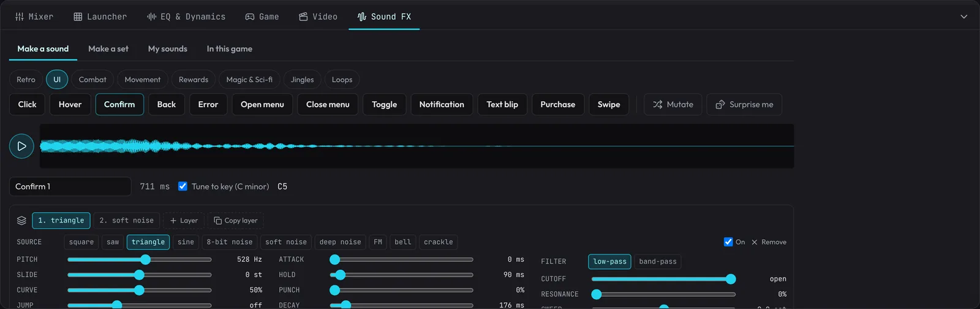Generate an Error sound preset
The width and height of the screenshot is (980, 309).
tap(208, 104)
